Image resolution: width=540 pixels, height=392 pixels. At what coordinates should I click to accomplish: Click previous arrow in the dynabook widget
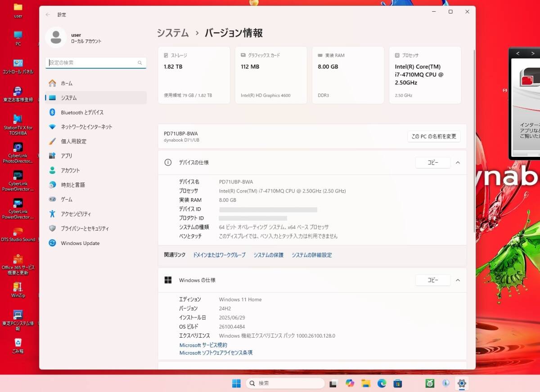[517, 53]
